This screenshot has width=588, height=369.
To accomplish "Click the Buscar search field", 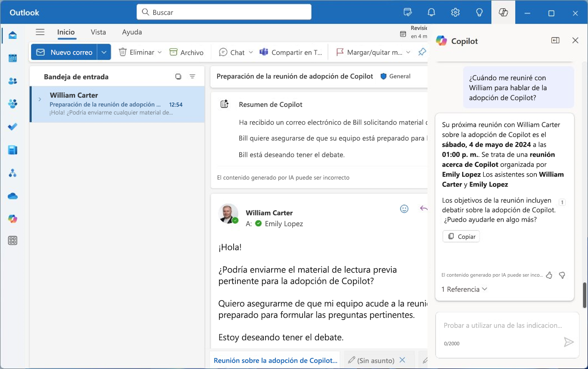I will pos(224,12).
